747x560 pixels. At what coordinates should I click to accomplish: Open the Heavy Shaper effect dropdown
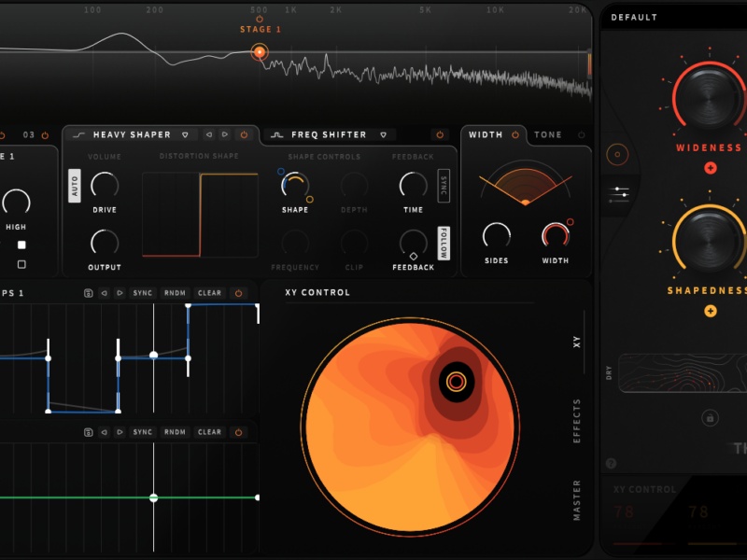click(x=185, y=135)
